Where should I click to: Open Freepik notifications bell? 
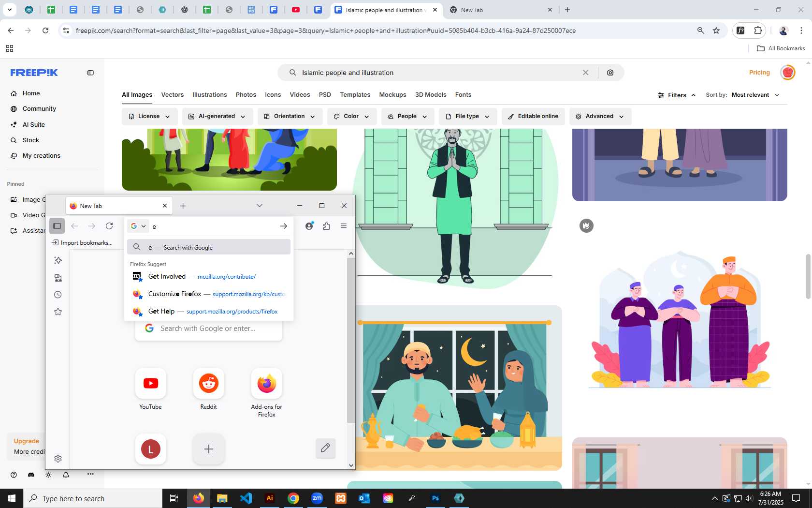coord(66,475)
